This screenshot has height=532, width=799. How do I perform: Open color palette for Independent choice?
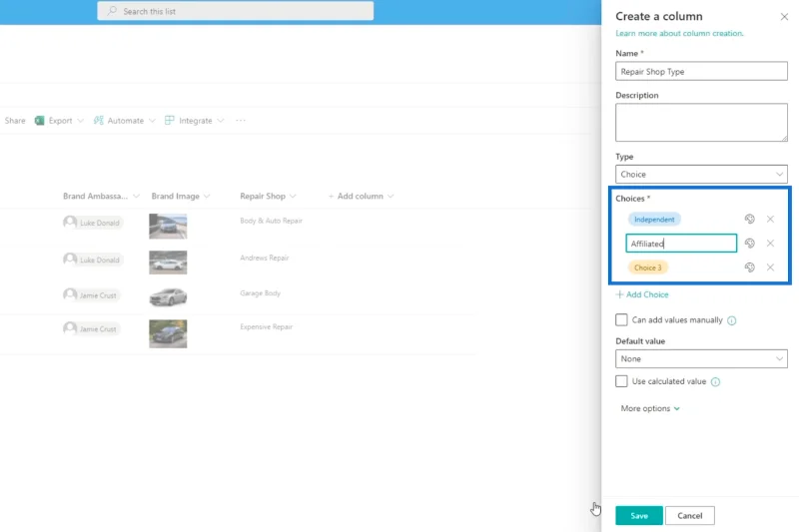tap(749, 219)
